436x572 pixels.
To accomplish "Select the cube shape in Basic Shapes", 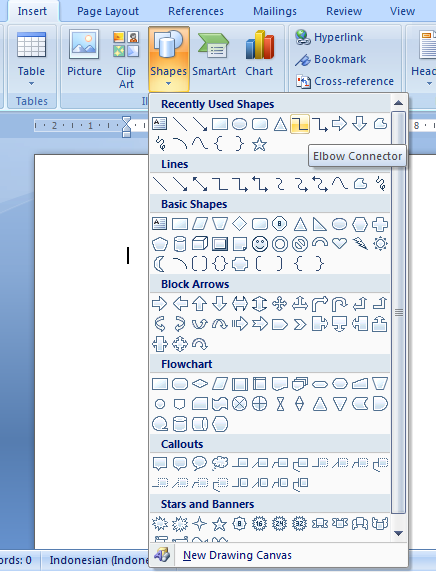I will click(x=200, y=244).
